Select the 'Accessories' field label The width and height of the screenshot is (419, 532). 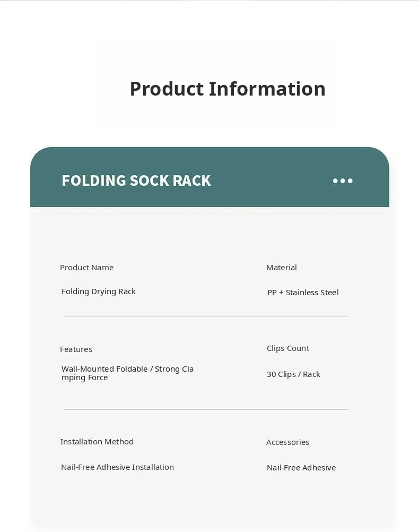point(287,442)
